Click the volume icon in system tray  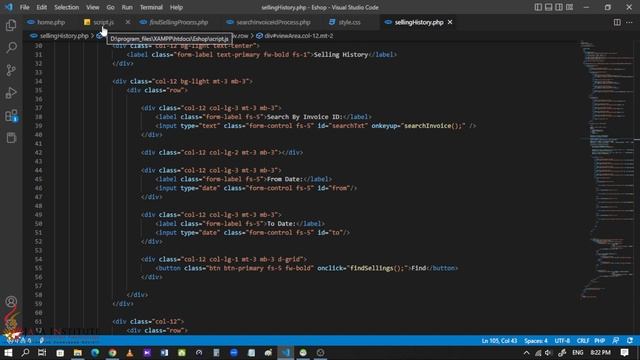[x=549, y=353]
